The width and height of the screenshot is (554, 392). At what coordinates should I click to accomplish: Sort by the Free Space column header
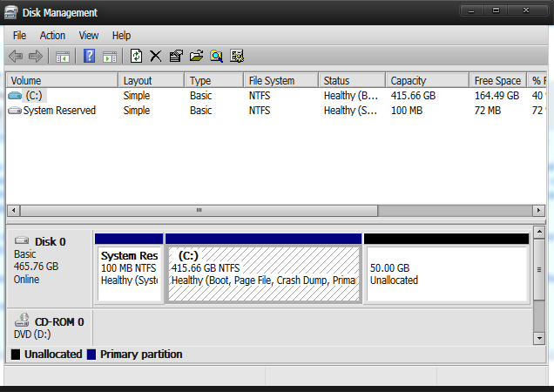pos(498,81)
